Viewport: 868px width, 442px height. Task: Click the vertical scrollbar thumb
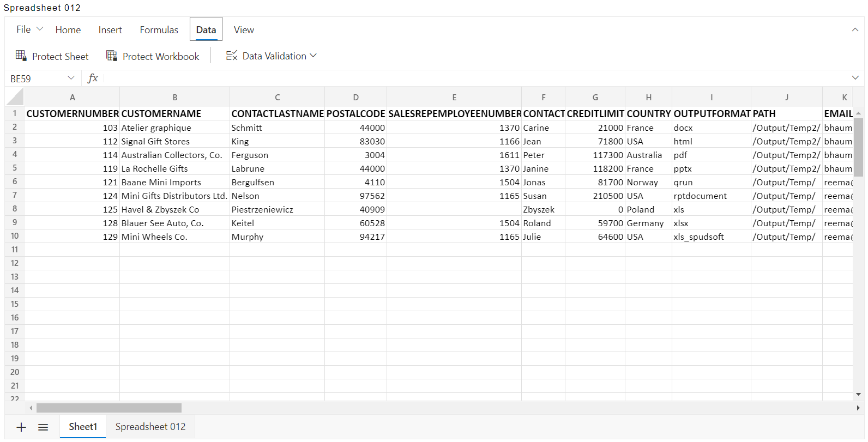[x=858, y=147]
